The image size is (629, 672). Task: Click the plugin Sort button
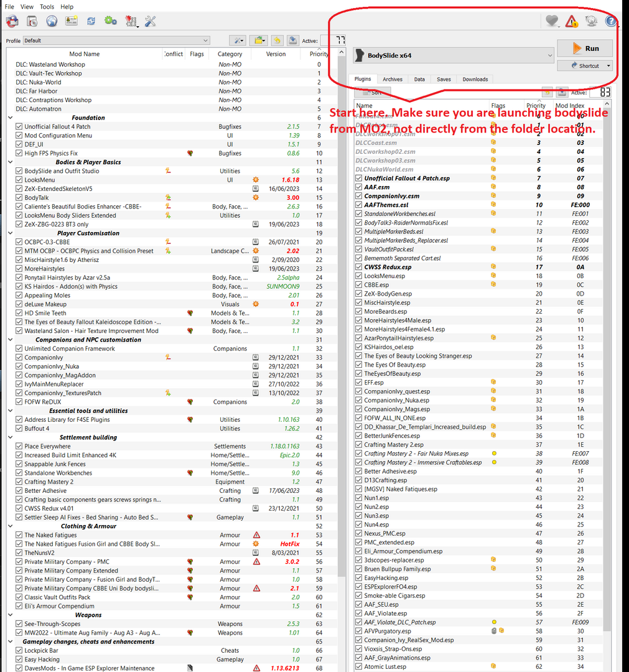click(372, 92)
